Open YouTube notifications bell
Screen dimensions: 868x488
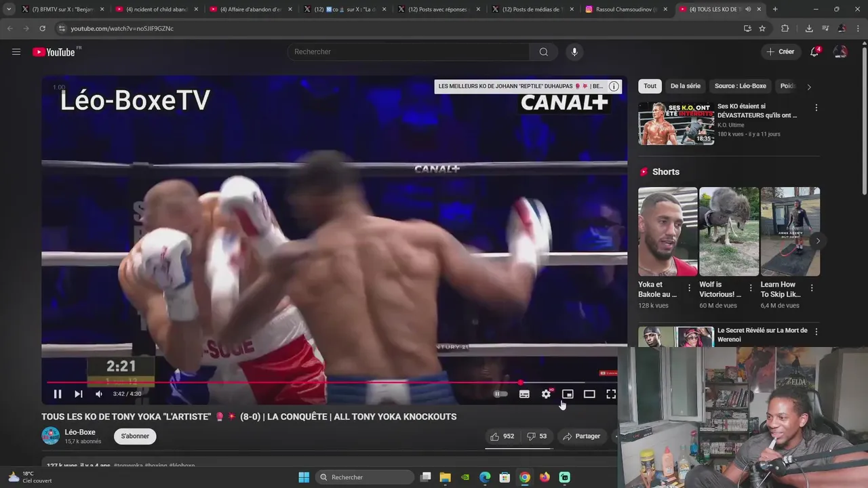coord(814,52)
